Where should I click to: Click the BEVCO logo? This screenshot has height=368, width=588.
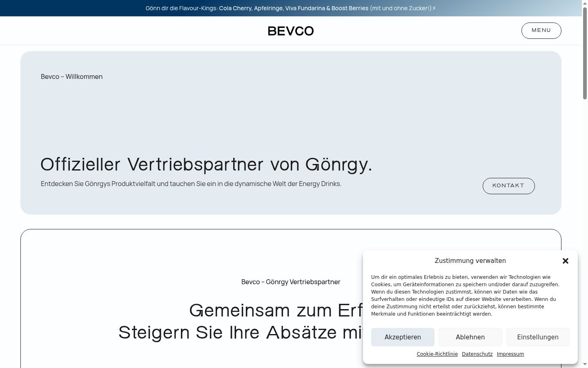click(x=291, y=31)
